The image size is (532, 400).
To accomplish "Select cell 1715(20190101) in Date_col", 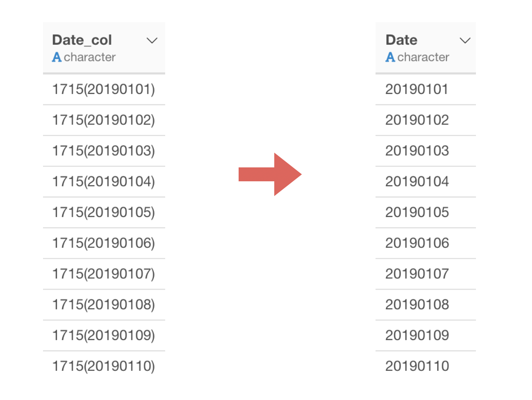I will [x=104, y=90].
